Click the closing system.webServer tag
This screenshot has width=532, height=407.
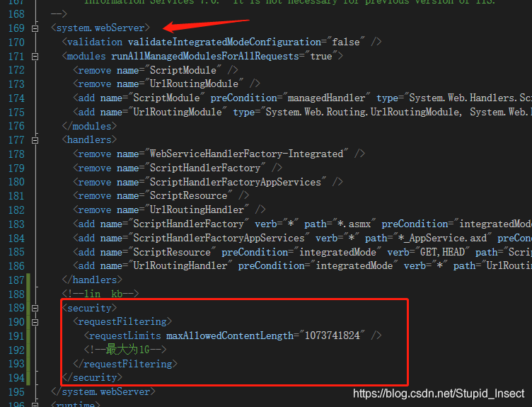[x=103, y=392]
